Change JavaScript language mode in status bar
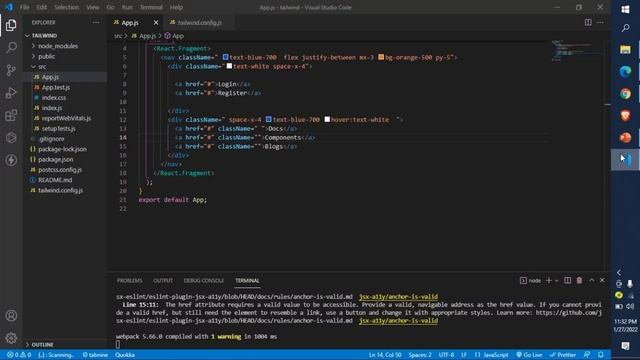Image resolution: width=640 pixels, height=360 pixels. pyautogui.click(x=496, y=355)
